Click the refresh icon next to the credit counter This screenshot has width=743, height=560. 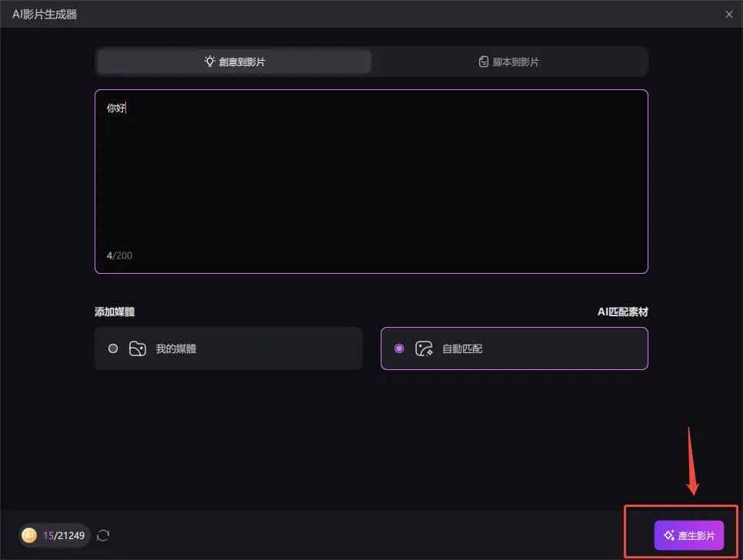[x=102, y=535]
